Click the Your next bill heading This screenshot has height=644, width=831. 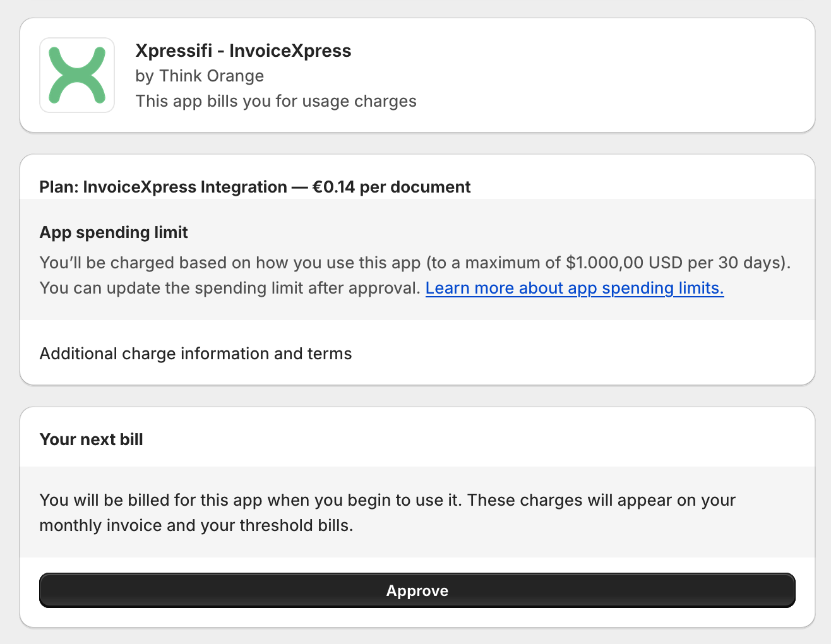coord(92,439)
